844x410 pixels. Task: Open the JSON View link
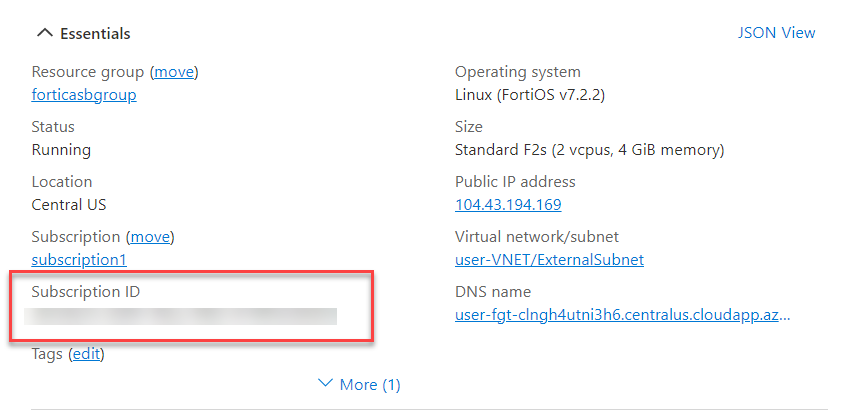[x=776, y=33]
